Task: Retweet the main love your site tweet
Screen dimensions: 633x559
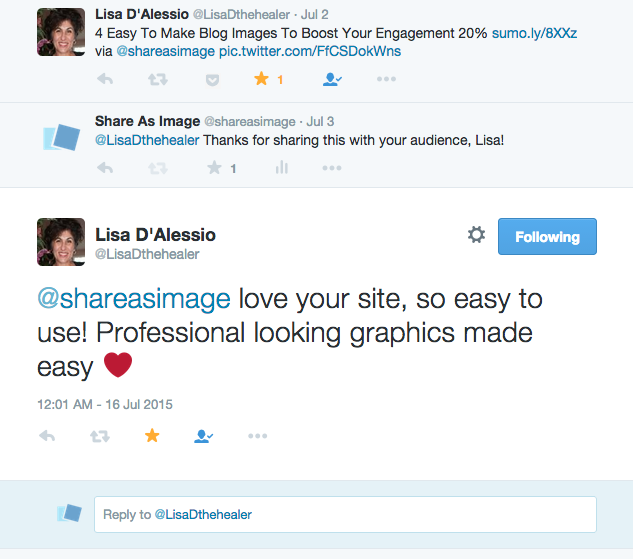Action: click(x=100, y=436)
